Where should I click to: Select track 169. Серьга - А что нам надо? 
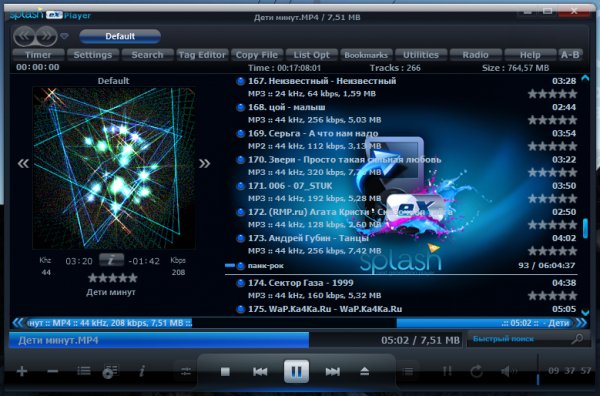[x=406, y=140]
